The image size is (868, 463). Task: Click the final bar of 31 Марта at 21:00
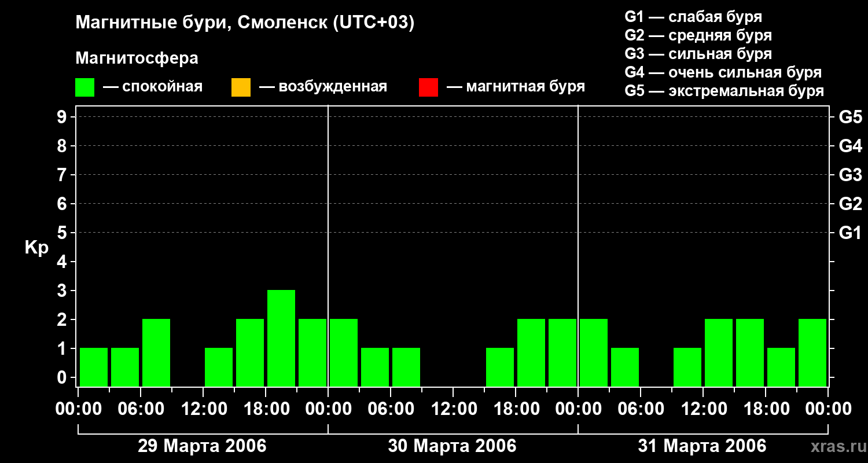[x=812, y=352]
